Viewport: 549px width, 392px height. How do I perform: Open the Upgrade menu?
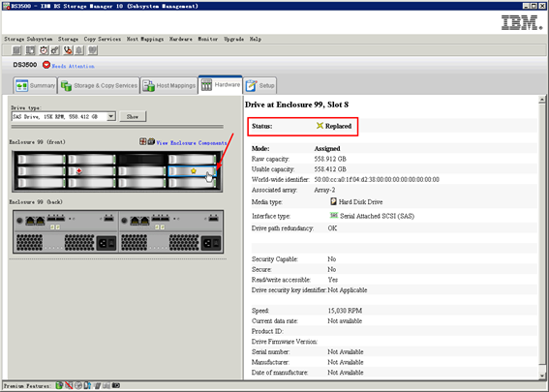[x=233, y=39]
